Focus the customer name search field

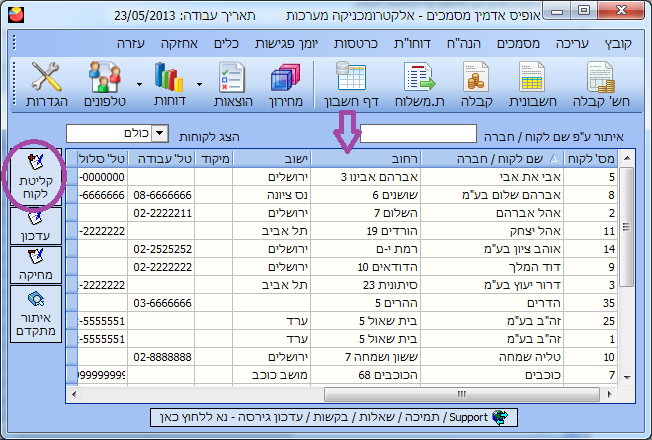tap(418, 133)
